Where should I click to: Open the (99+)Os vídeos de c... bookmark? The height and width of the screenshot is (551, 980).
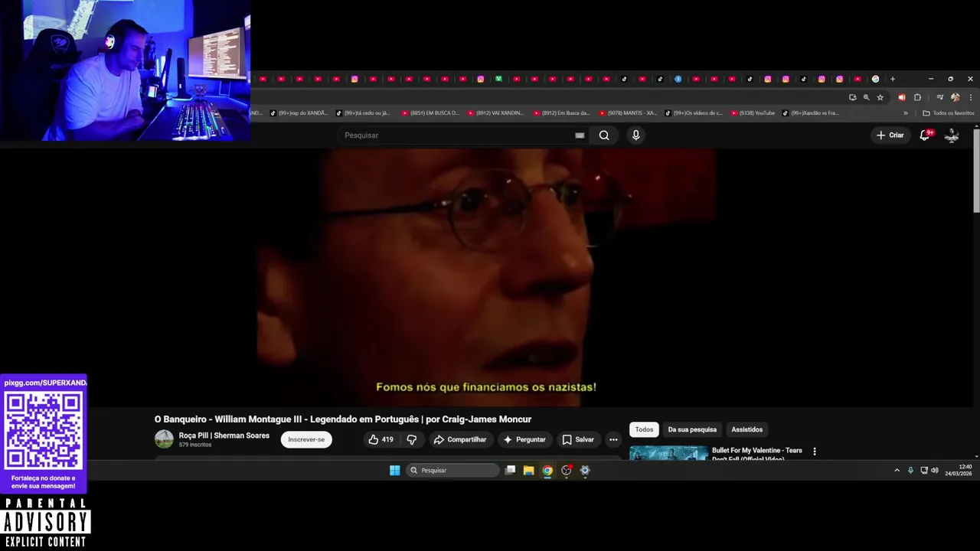[694, 113]
